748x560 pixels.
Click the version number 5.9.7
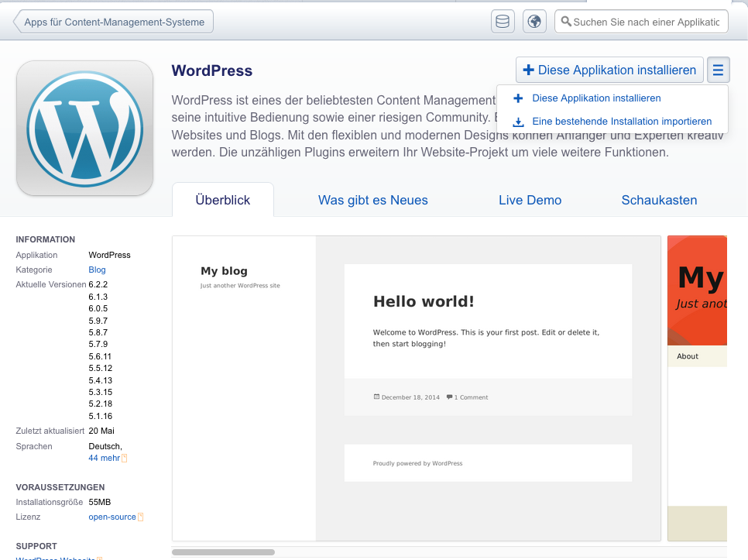pos(98,321)
